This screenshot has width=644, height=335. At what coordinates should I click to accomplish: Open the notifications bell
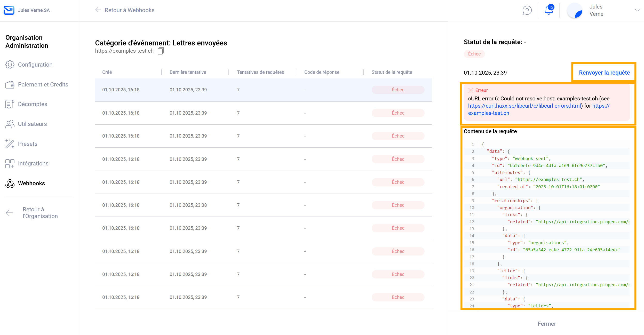[548, 10]
